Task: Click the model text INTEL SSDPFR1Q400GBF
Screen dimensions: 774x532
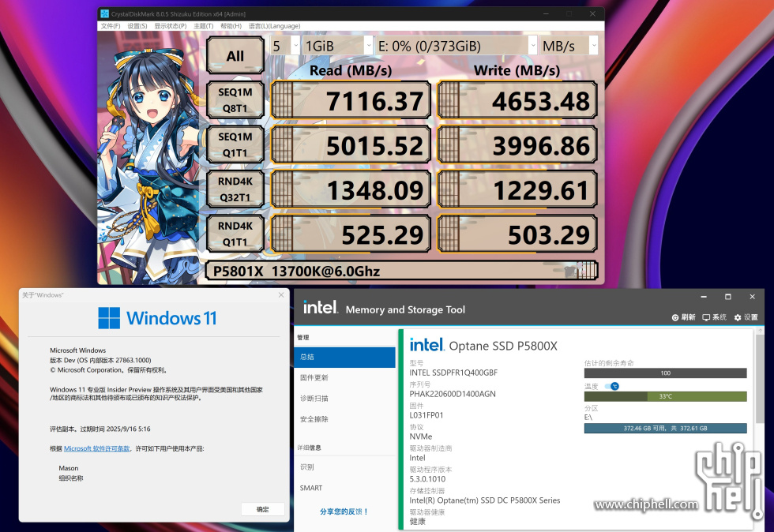Action: point(453,373)
